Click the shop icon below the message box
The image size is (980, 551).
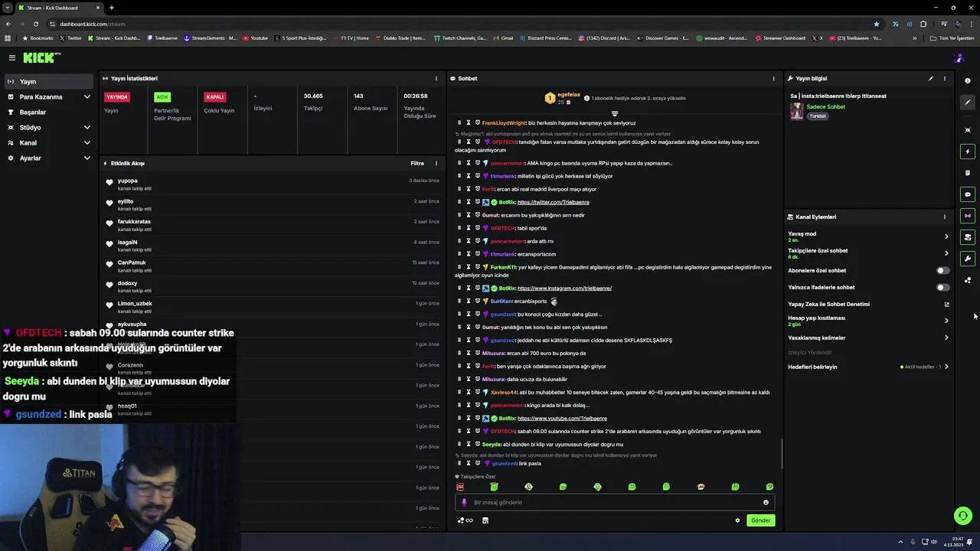(485, 520)
